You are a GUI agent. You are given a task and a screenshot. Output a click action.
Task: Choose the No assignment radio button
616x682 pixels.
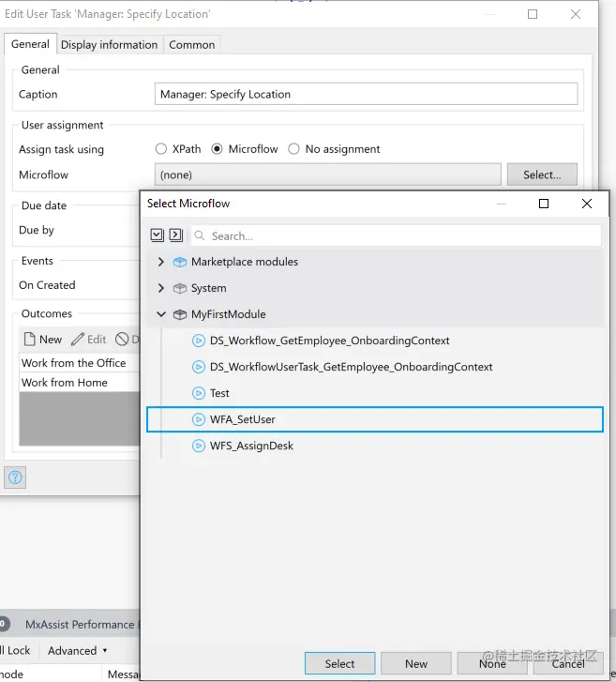pyautogui.click(x=293, y=149)
